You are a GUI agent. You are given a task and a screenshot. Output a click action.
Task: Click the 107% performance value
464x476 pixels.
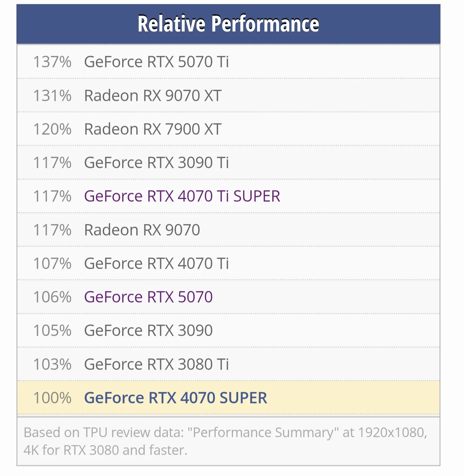point(52,264)
